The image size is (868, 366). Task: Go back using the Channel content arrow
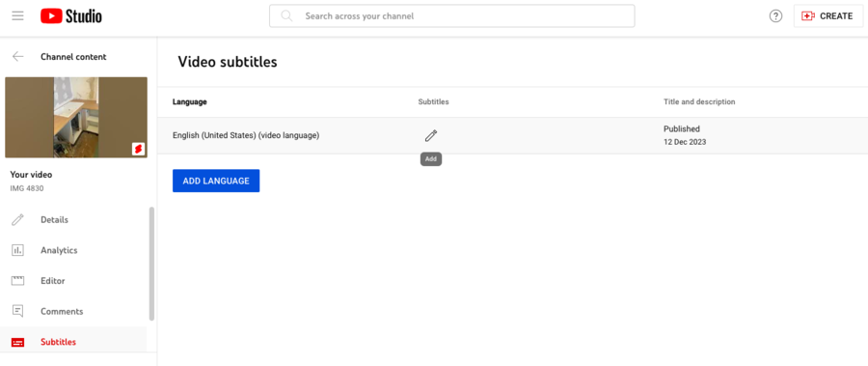coord(18,57)
